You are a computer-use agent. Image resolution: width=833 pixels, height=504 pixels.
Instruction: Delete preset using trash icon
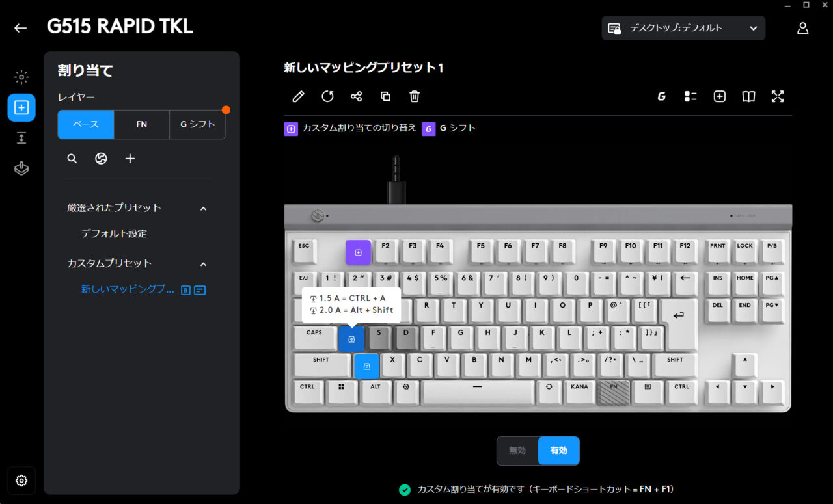pyautogui.click(x=415, y=96)
